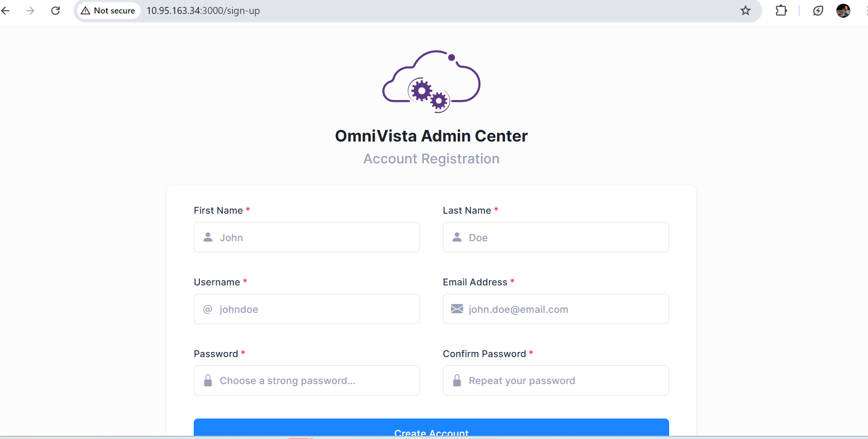
Task: Click the browser forward arrow
Action: point(30,10)
